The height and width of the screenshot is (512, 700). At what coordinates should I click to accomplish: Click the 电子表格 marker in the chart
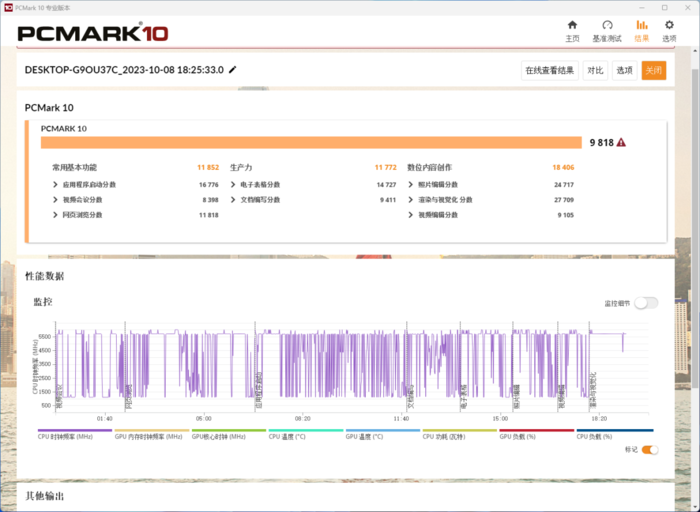pyautogui.click(x=464, y=397)
